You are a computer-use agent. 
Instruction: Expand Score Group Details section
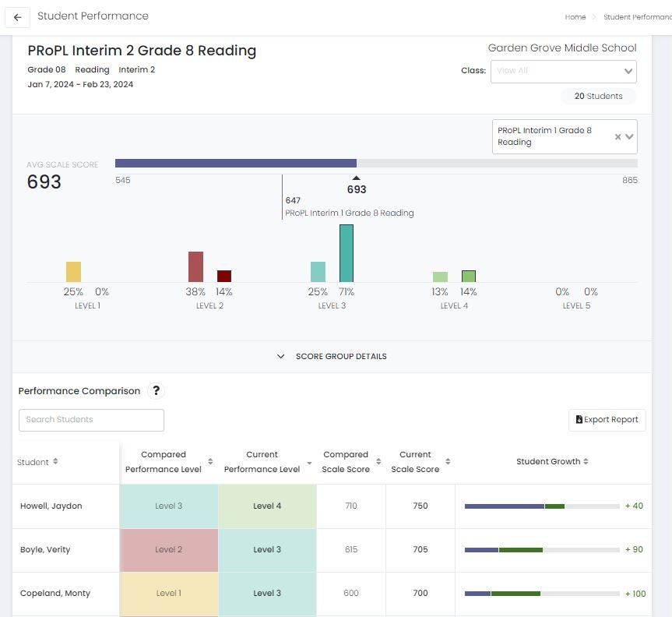(x=332, y=357)
